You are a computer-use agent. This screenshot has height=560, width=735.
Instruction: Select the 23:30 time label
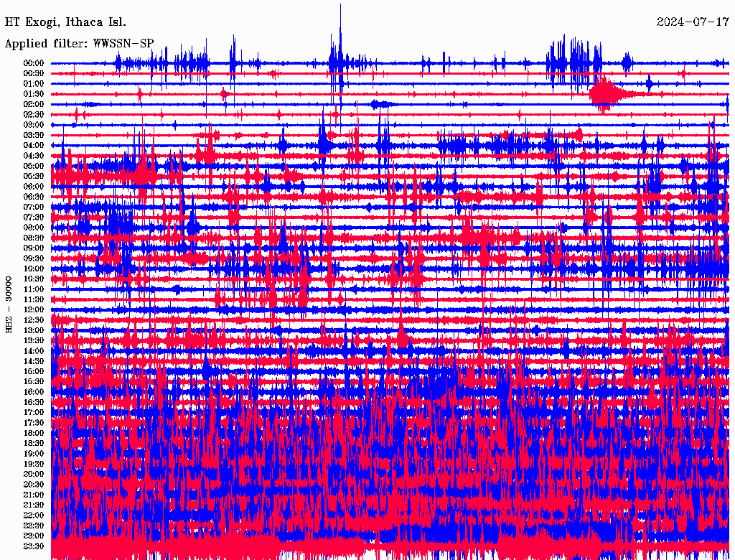click(34, 546)
